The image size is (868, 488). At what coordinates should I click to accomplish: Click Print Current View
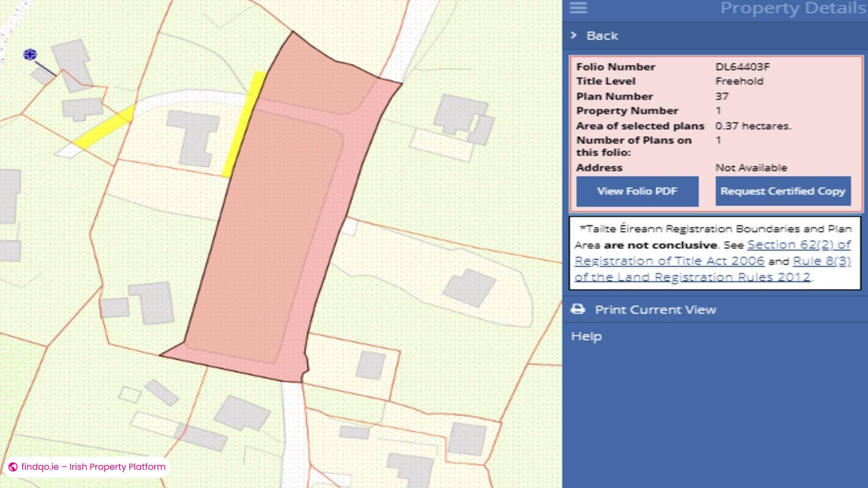click(x=656, y=310)
